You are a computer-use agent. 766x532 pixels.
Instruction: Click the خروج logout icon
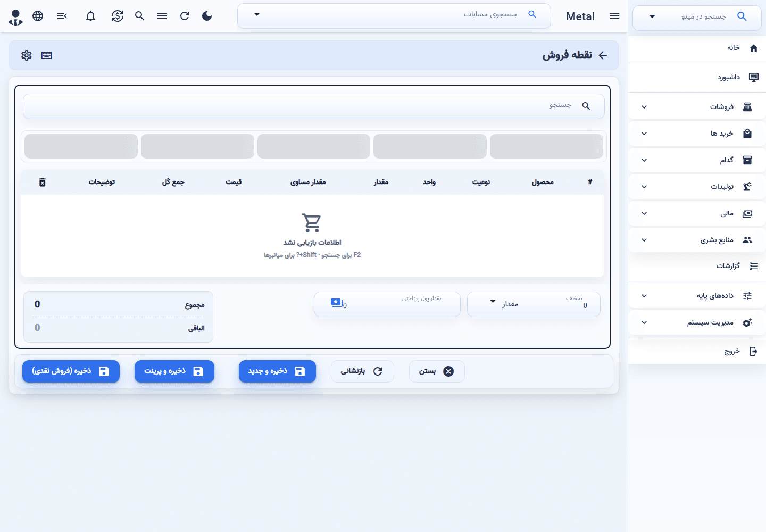(x=754, y=352)
